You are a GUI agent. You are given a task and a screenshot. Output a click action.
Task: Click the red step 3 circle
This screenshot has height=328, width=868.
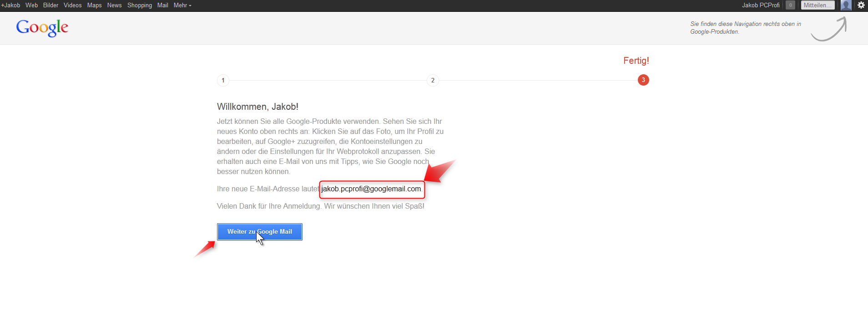(643, 80)
